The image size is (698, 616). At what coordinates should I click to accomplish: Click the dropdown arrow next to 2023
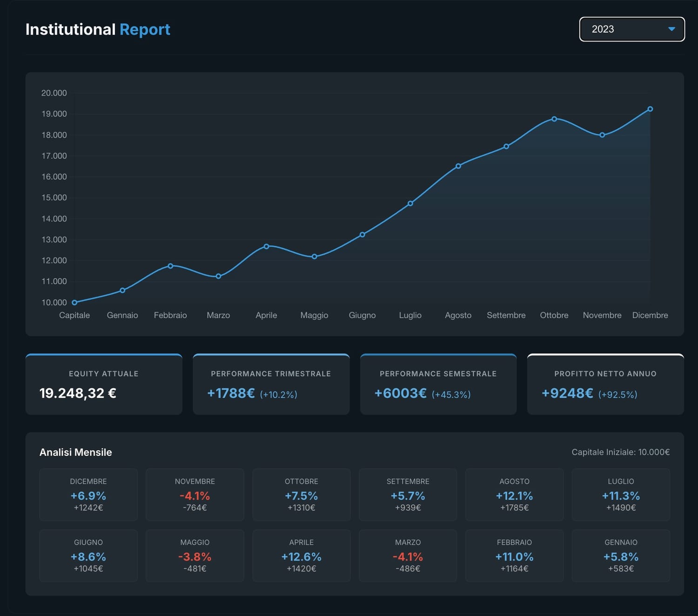coord(671,29)
